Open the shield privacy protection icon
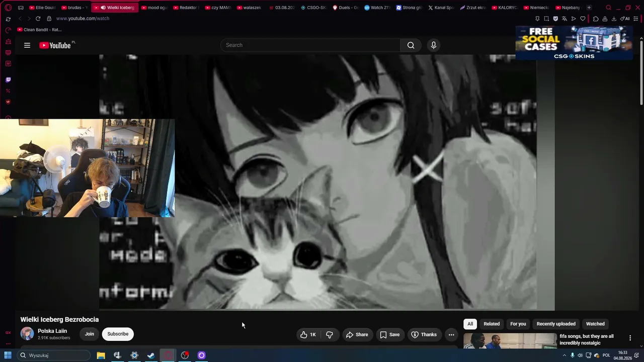This screenshot has height=362, width=644. point(555,19)
